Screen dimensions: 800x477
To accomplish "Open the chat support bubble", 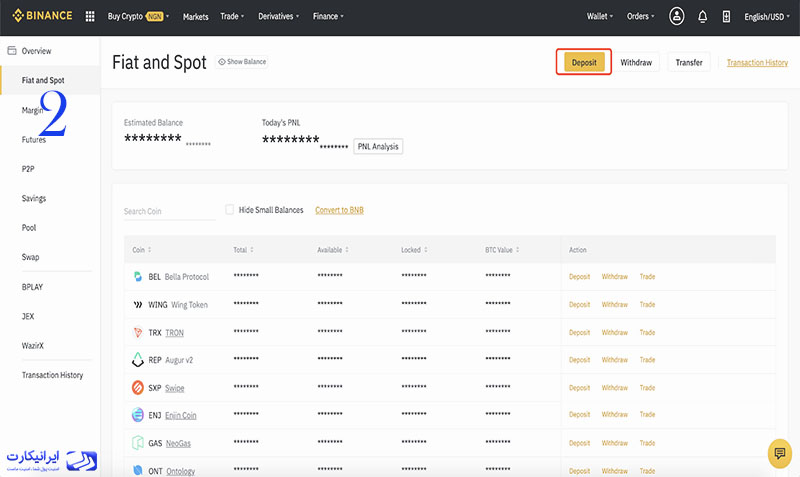I will click(x=780, y=453).
